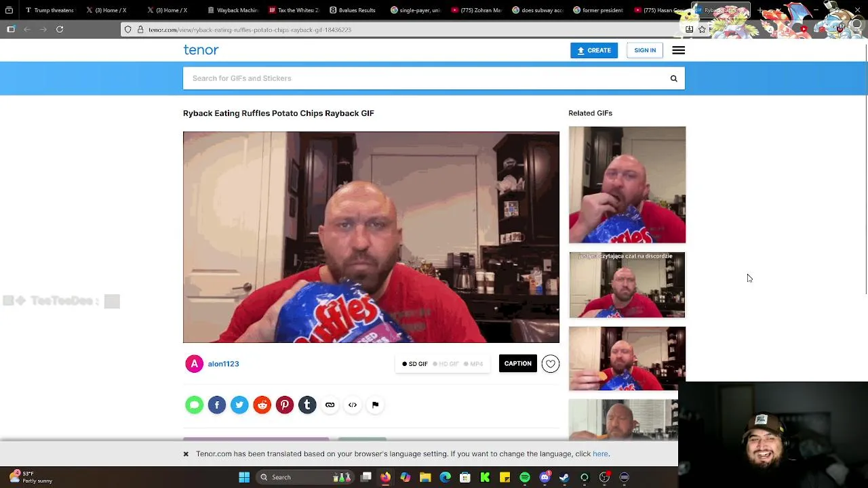Open Sticky Notes from the taskbar
868x488 pixels.
tap(505, 477)
